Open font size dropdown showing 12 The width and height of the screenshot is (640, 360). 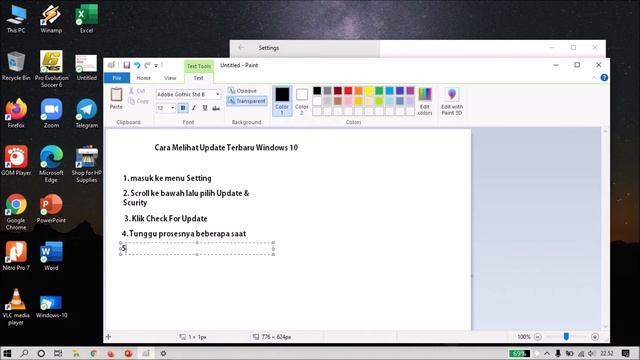[x=173, y=108]
